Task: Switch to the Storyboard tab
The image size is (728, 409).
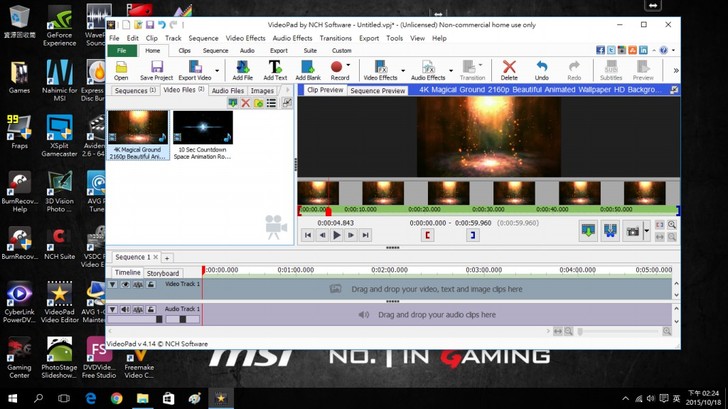Action: point(163,273)
